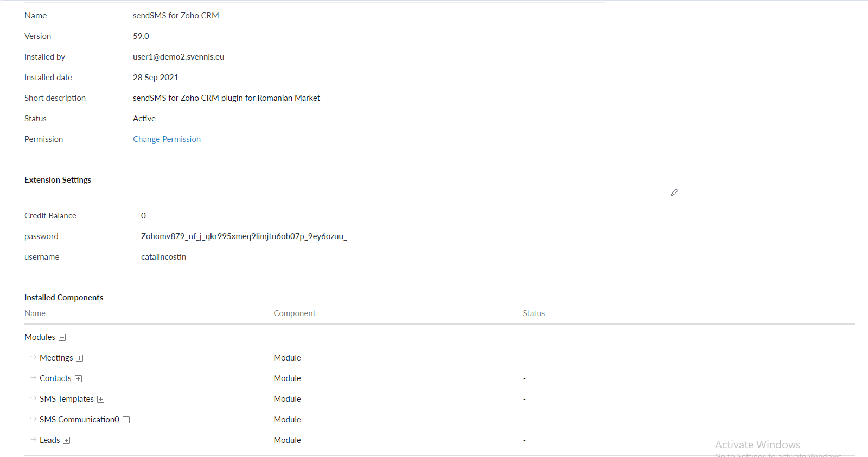
Task: Select the SMS Templates tree item label
Action: coord(67,399)
